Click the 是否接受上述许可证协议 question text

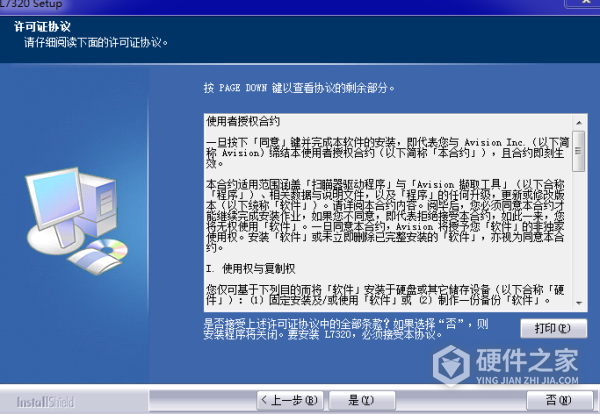point(346,329)
